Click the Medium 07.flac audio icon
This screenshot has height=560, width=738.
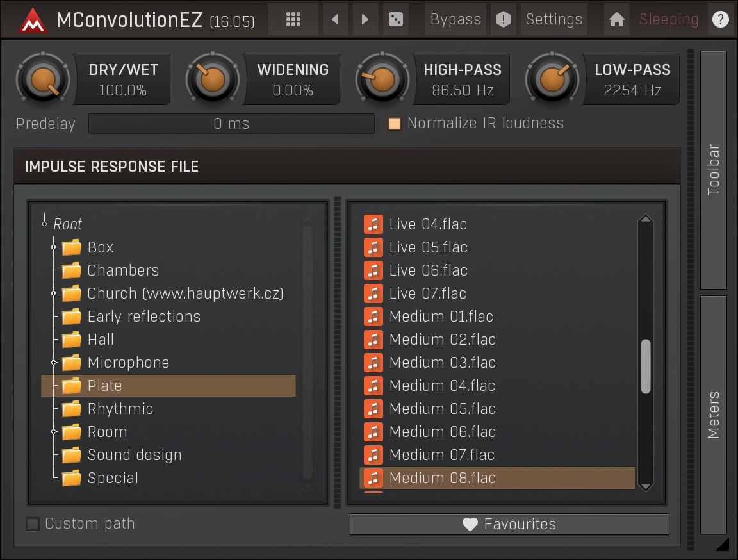tap(373, 454)
